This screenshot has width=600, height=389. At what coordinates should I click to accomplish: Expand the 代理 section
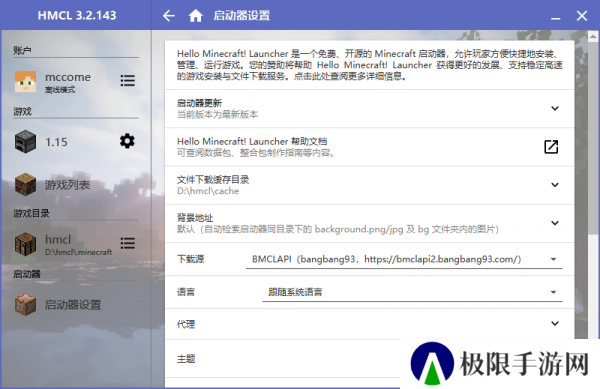pos(554,324)
